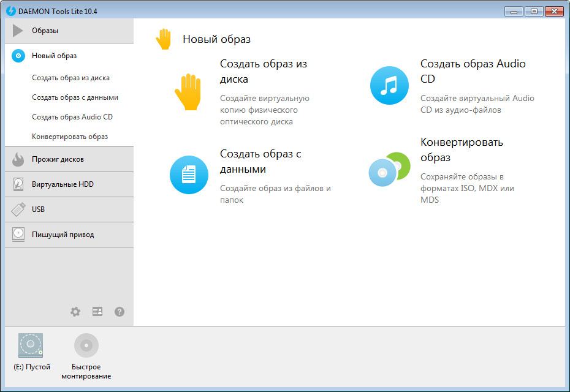This screenshot has height=392, width=570.
Task: Click the (E:) Пустой label
Action: click(32, 367)
